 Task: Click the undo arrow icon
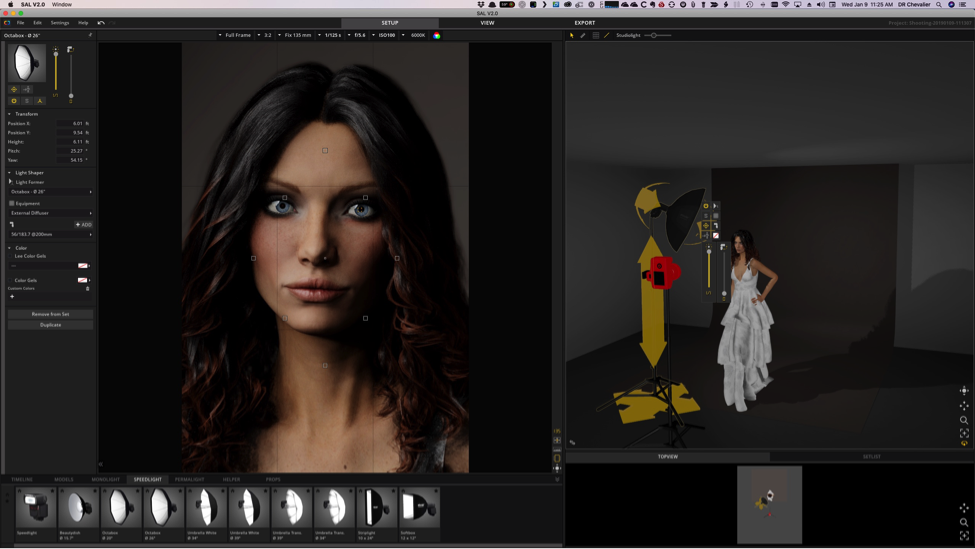101,22
